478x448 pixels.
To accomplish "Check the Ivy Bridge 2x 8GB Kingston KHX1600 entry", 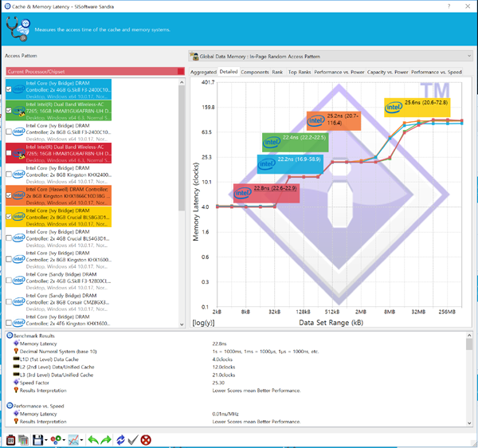I will pos(9,260).
